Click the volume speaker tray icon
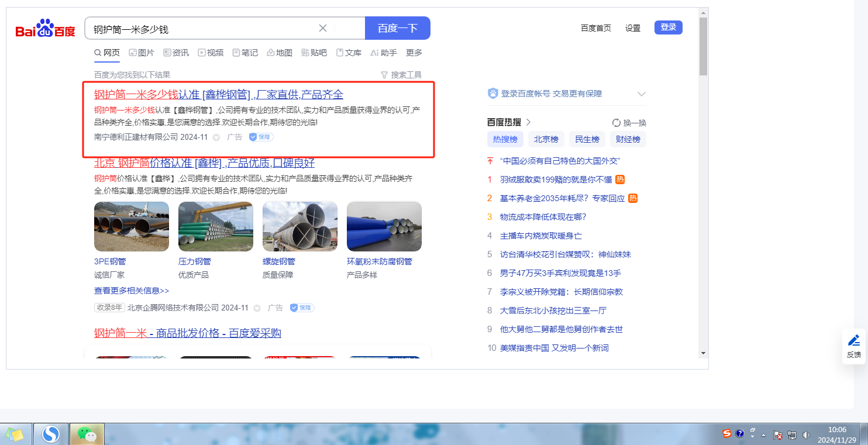 click(x=806, y=434)
